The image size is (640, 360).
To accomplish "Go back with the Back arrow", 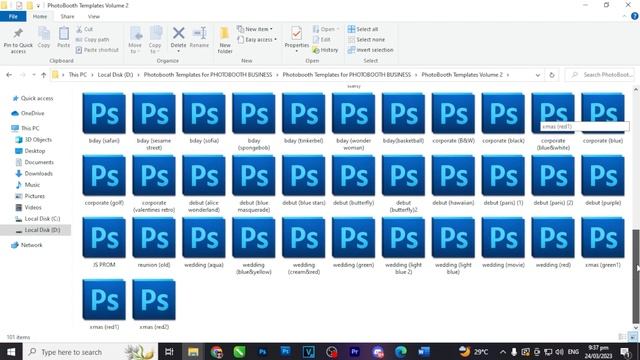I will click(9, 75).
